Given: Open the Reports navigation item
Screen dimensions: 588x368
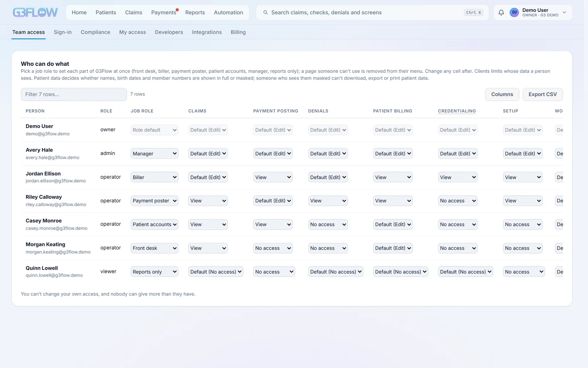Looking at the screenshot, I should 195,13.
